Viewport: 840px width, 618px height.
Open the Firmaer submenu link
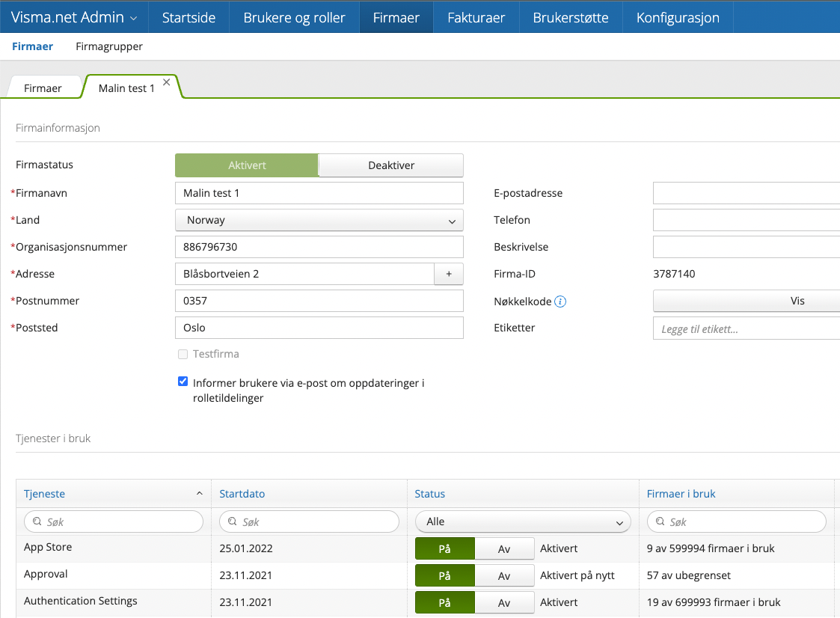tap(33, 46)
